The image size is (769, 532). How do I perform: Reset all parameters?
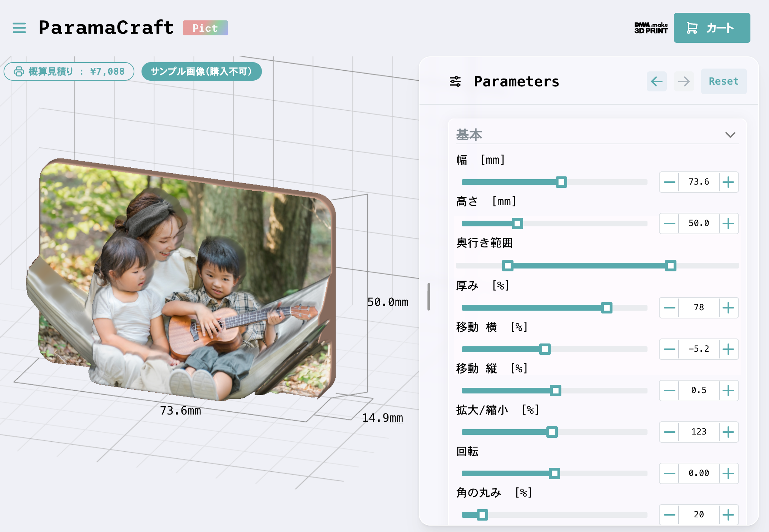pos(723,81)
